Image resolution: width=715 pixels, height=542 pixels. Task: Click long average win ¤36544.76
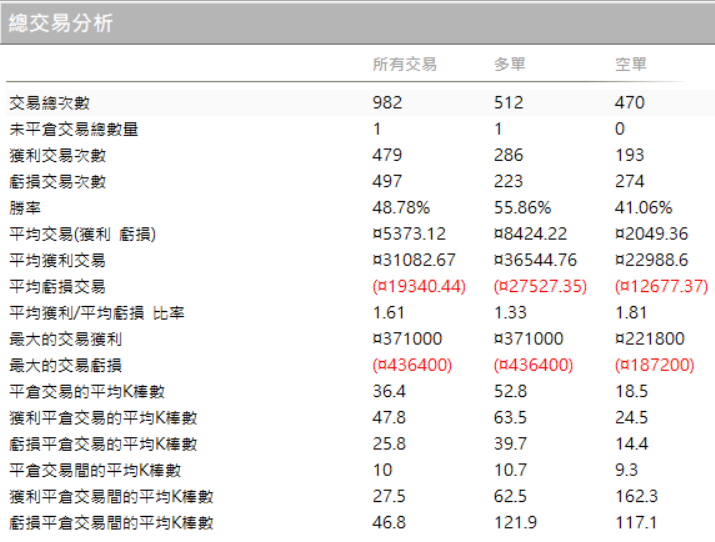pos(535,260)
